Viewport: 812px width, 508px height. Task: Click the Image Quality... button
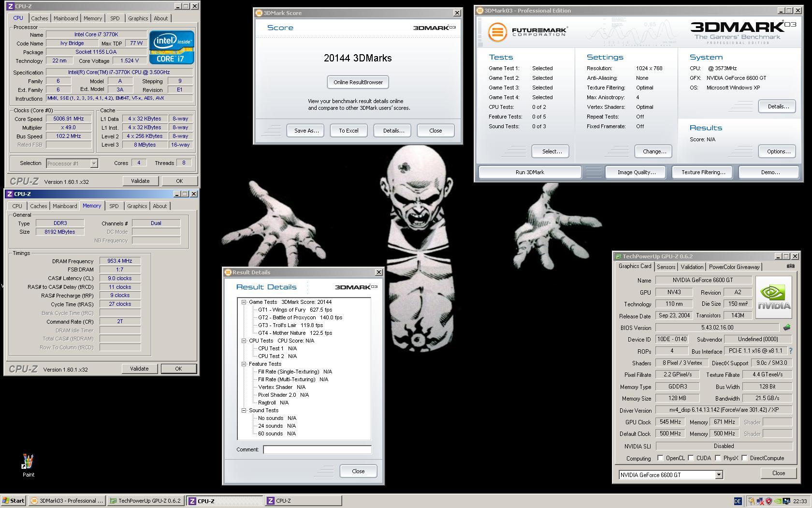click(637, 172)
